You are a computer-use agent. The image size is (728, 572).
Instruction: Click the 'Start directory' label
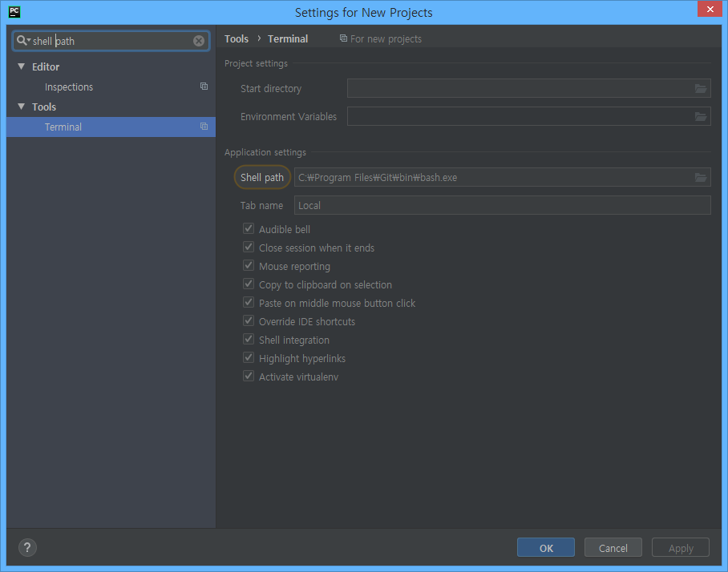271,89
